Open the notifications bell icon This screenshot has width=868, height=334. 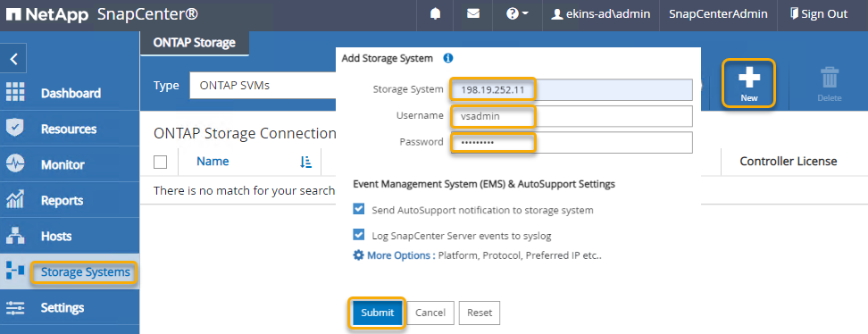click(x=435, y=14)
